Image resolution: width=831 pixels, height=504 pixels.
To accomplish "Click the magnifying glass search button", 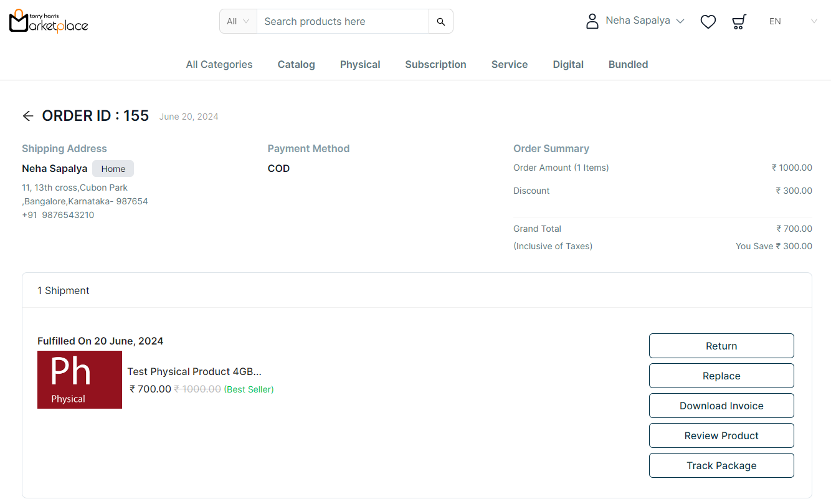I will 440,21.
